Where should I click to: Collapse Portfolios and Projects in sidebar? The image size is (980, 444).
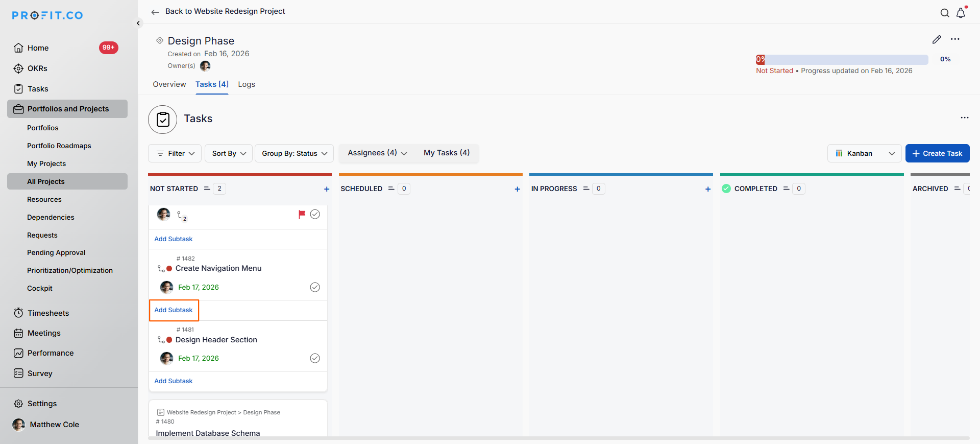[x=67, y=109]
